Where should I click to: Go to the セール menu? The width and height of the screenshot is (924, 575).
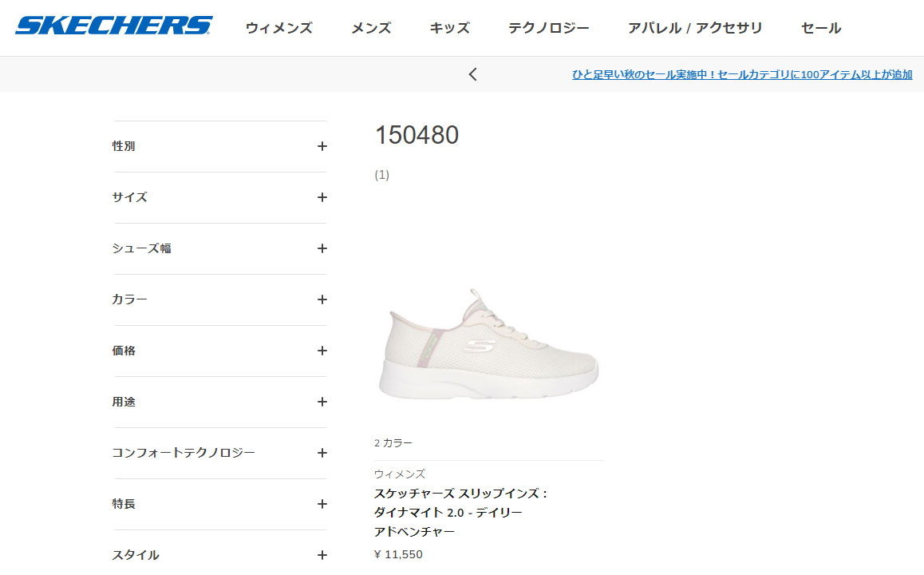821,28
